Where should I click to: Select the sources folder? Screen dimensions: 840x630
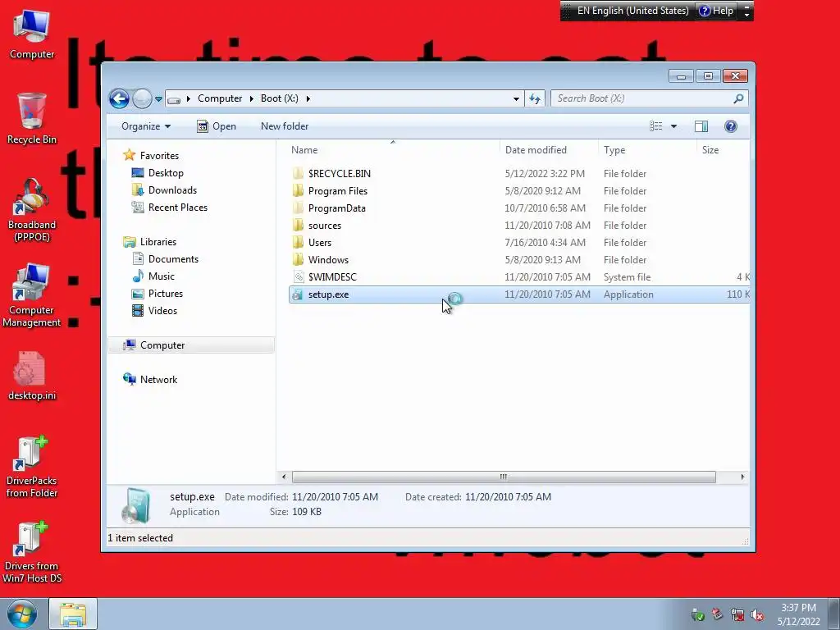(325, 226)
